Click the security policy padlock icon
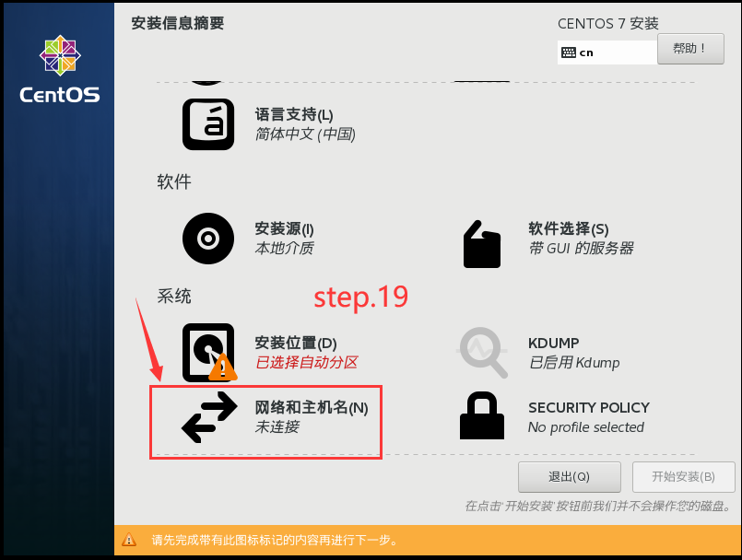The image size is (742, 560). 482,415
